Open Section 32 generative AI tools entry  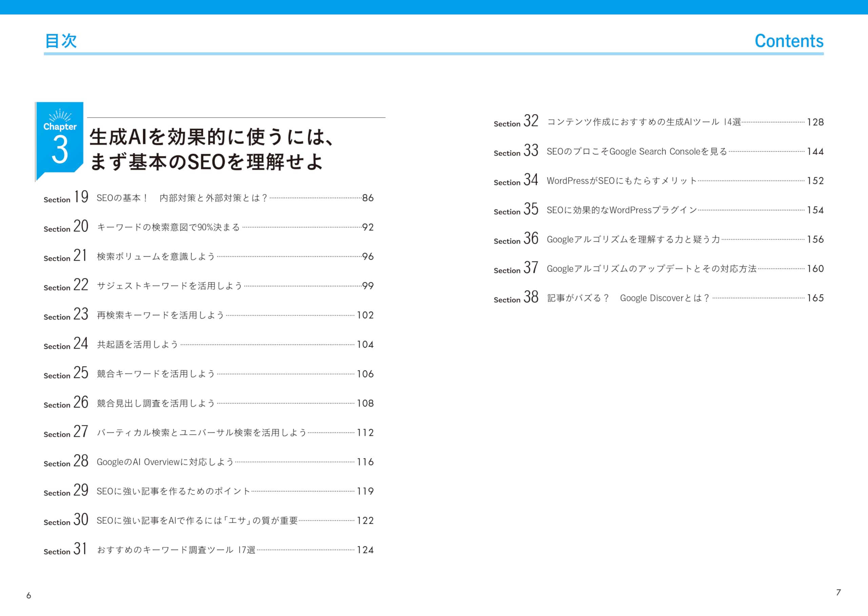click(644, 122)
